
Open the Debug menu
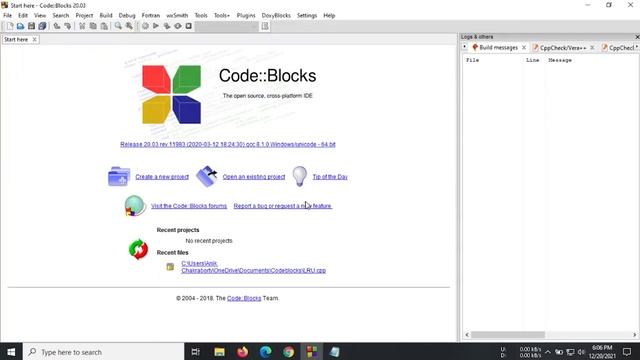click(127, 16)
